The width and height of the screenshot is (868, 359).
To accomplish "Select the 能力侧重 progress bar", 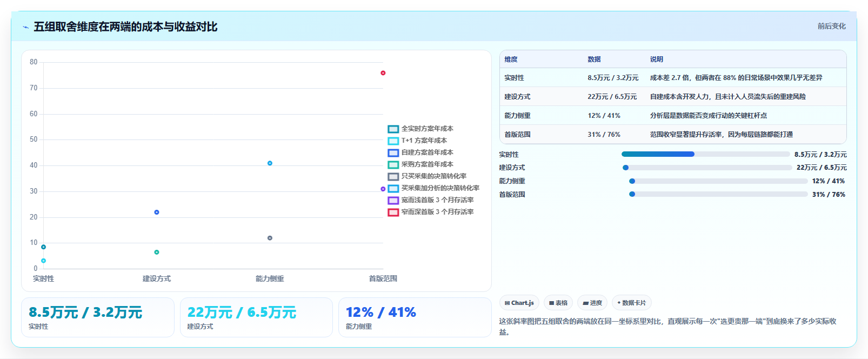I will pyautogui.click(x=718, y=181).
